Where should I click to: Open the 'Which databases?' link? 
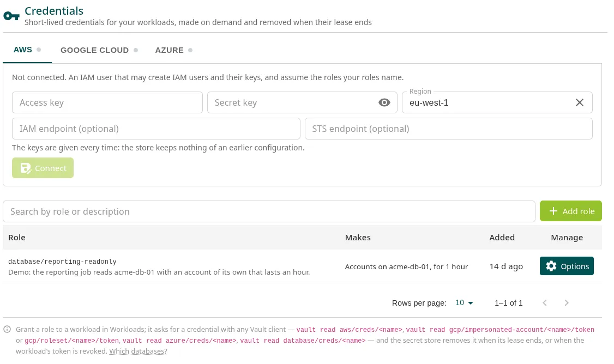(x=138, y=351)
